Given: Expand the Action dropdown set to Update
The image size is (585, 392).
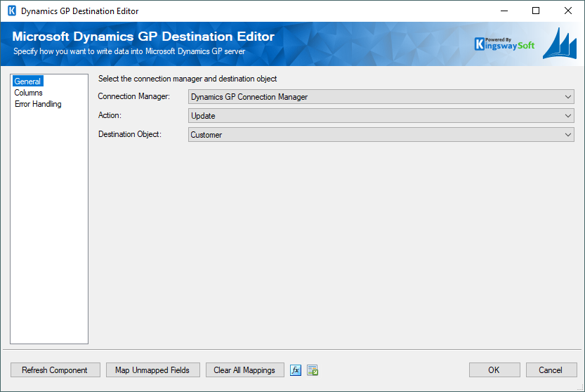Looking at the screenshot, I should click(381, 116).
